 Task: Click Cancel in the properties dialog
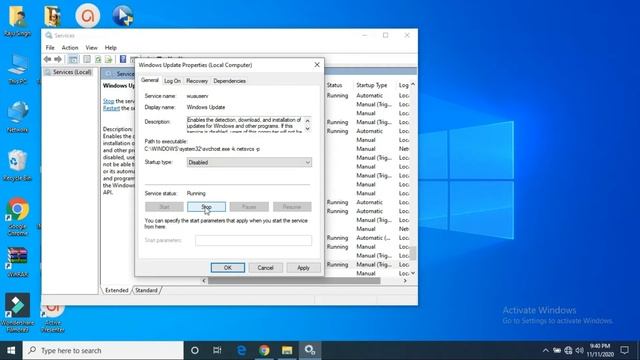click(265, 268)
